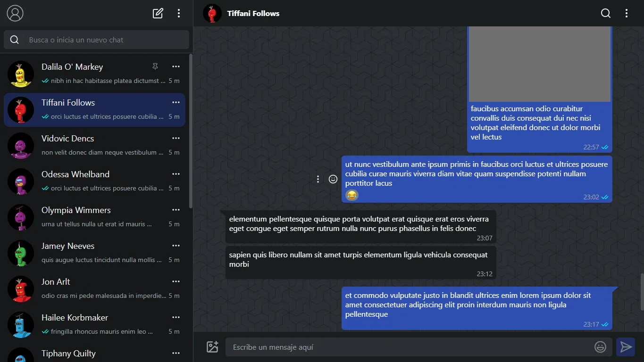Open options for Jamey Neeves chat
This screenshot has width=644, height=362.
click(176, 246)
